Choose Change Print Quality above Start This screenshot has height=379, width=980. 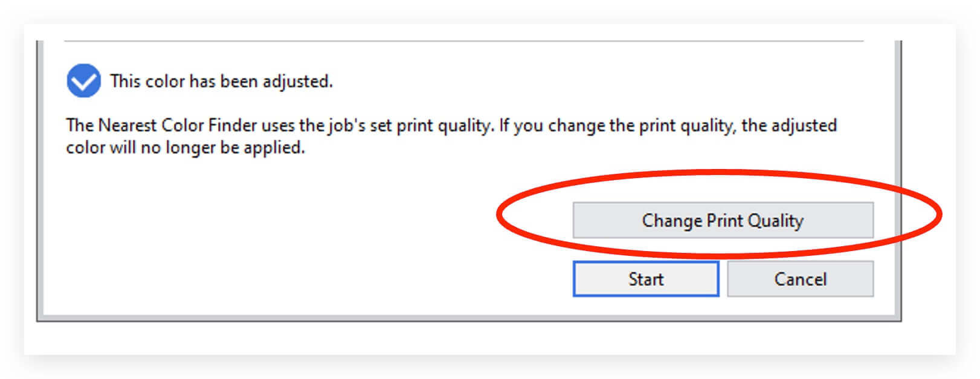[723, 220]
